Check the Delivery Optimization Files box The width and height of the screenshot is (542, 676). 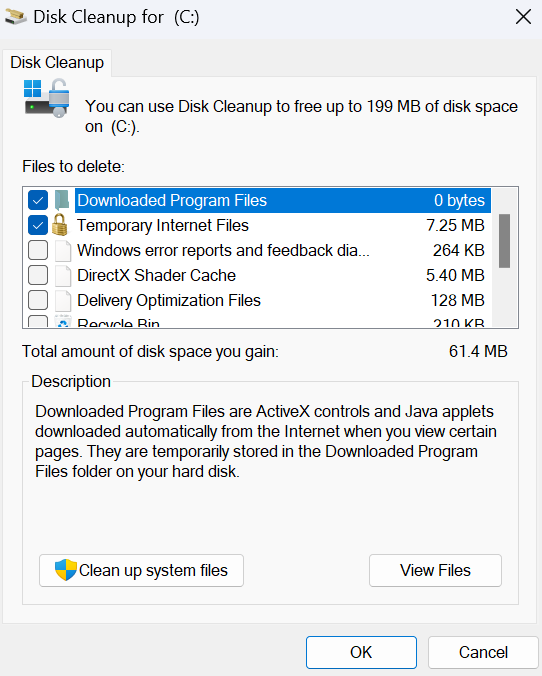(38, 300)
